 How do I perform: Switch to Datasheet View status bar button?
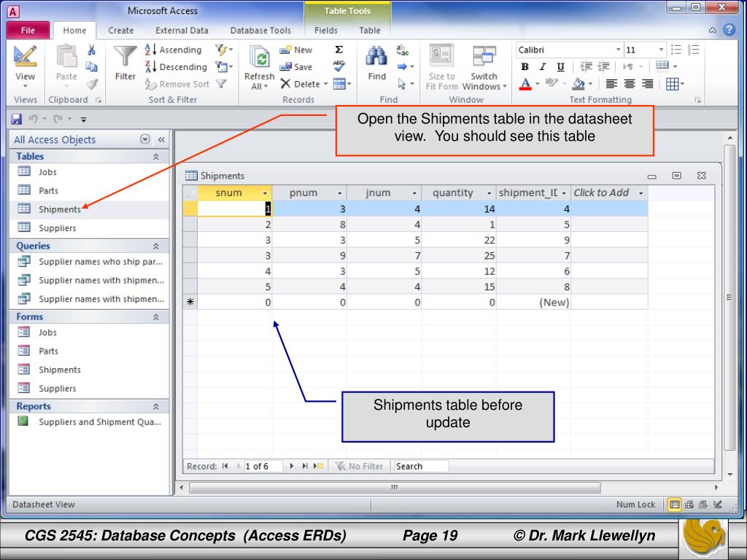(x=674, y=505)
